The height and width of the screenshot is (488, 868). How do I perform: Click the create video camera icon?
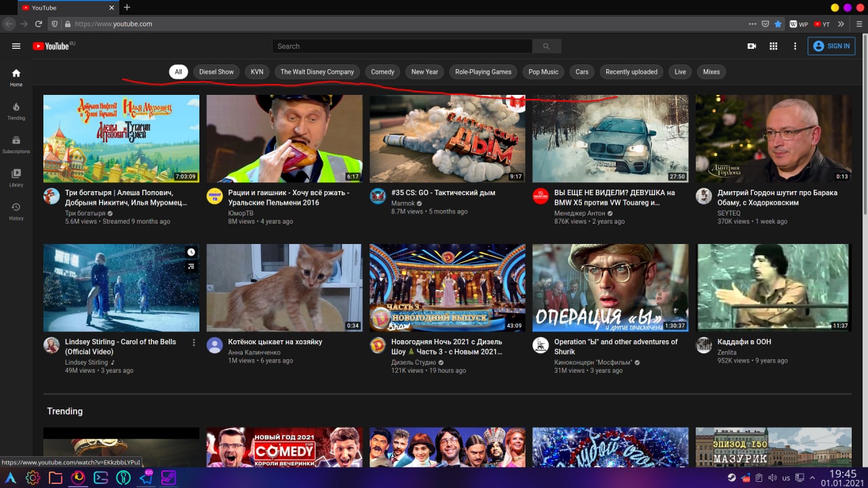click(x=751, y=46)
